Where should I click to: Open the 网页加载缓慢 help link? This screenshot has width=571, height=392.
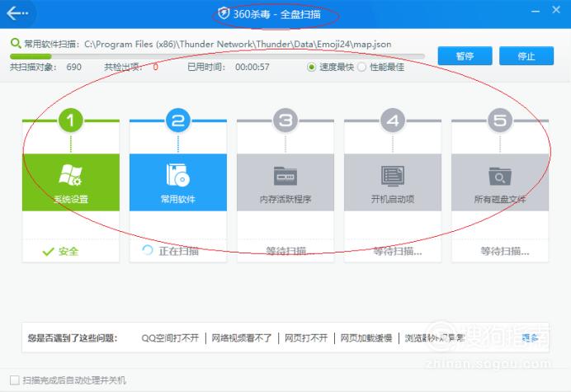tap(366, 338)
